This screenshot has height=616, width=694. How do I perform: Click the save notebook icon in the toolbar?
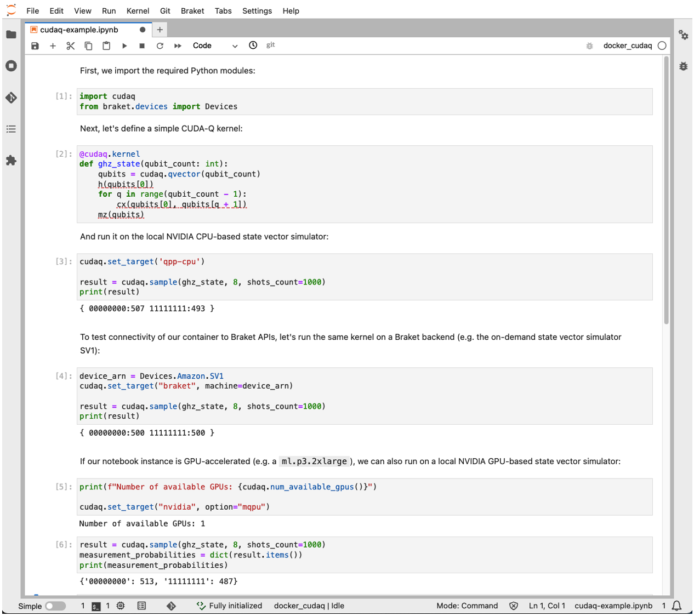35,45
